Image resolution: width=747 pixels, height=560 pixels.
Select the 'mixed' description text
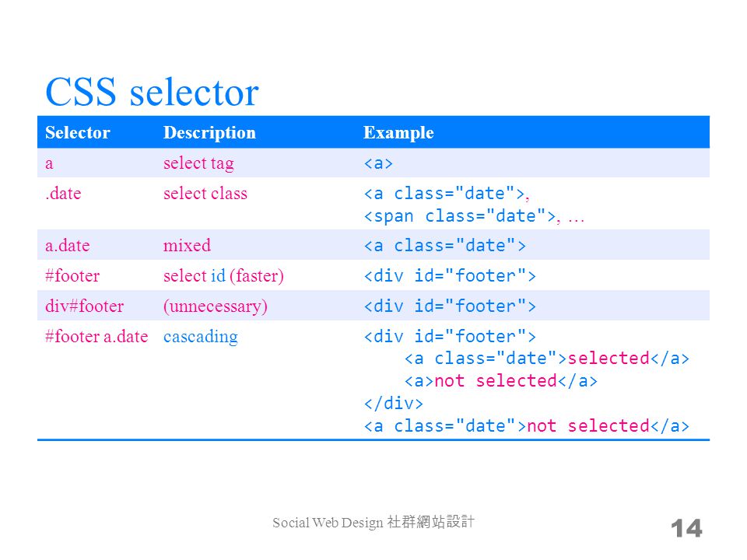[x=187, y=246]
